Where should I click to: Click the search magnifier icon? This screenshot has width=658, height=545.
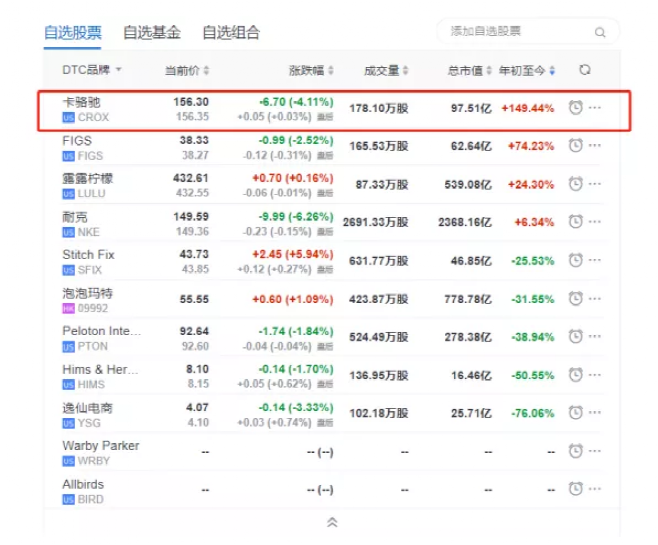(600, 32)
